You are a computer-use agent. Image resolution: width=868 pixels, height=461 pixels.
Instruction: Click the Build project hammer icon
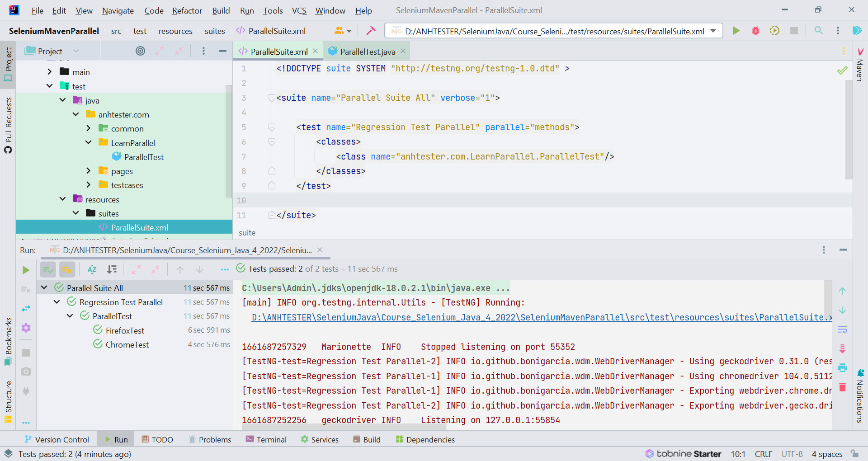pos(371,31)
